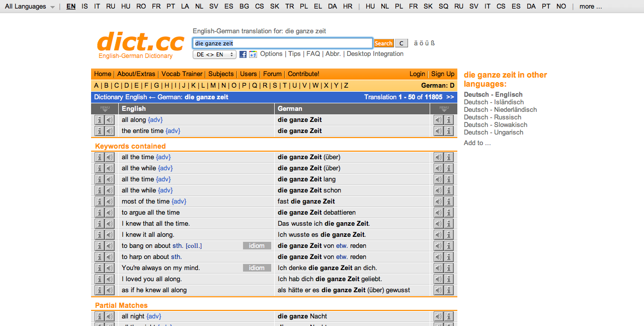
Task: Play German audio for 'die ganze Zeit lang'
Action: tap(439, 179)
